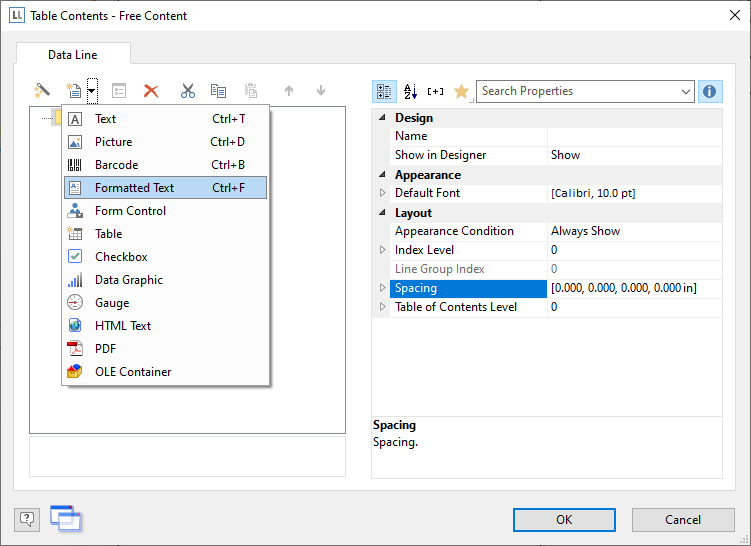Choose Text from the menu

point(165,119)
